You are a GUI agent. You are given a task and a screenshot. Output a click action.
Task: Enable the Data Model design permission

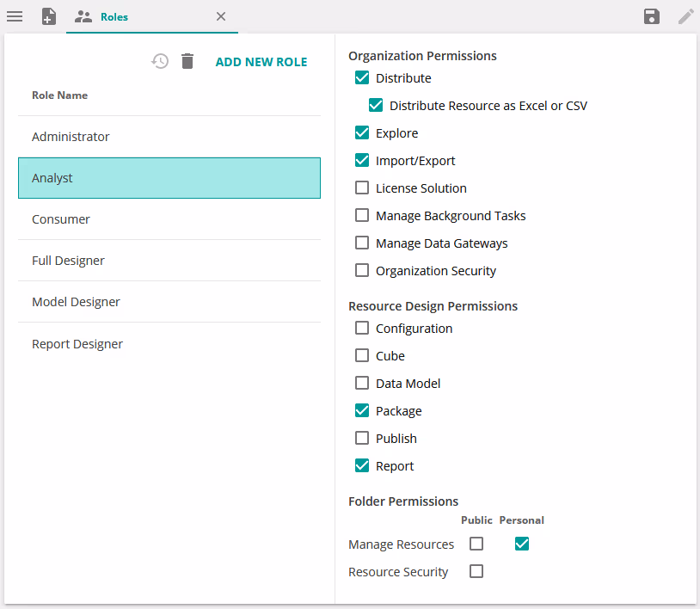362,384
